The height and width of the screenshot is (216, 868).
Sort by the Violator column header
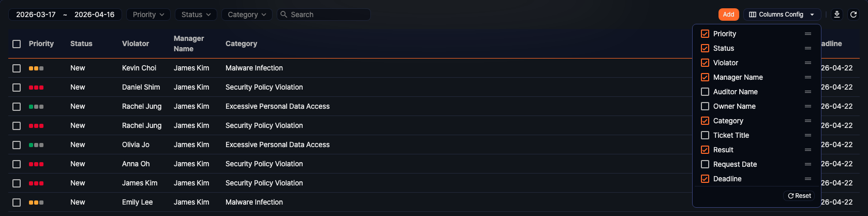(x=136, y=44)
